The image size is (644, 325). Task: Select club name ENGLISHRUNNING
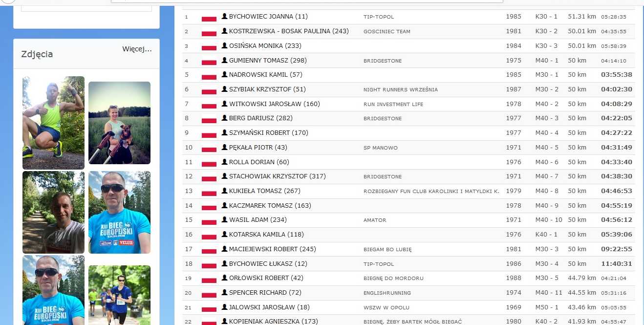(387, 293)
